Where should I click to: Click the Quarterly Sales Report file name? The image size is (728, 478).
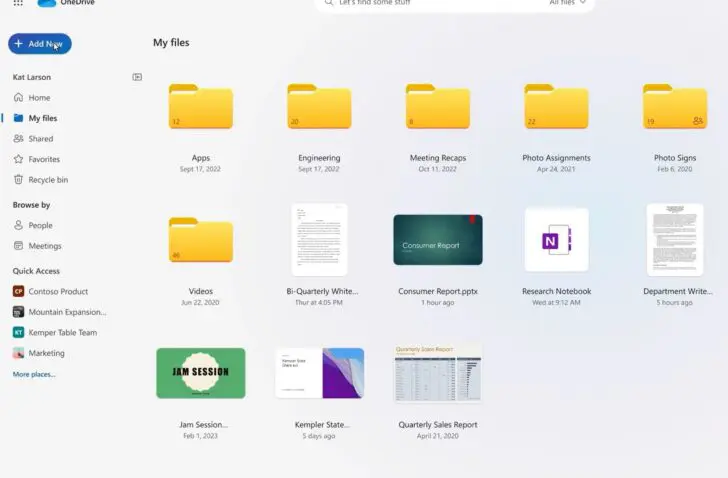click(438, 425)
